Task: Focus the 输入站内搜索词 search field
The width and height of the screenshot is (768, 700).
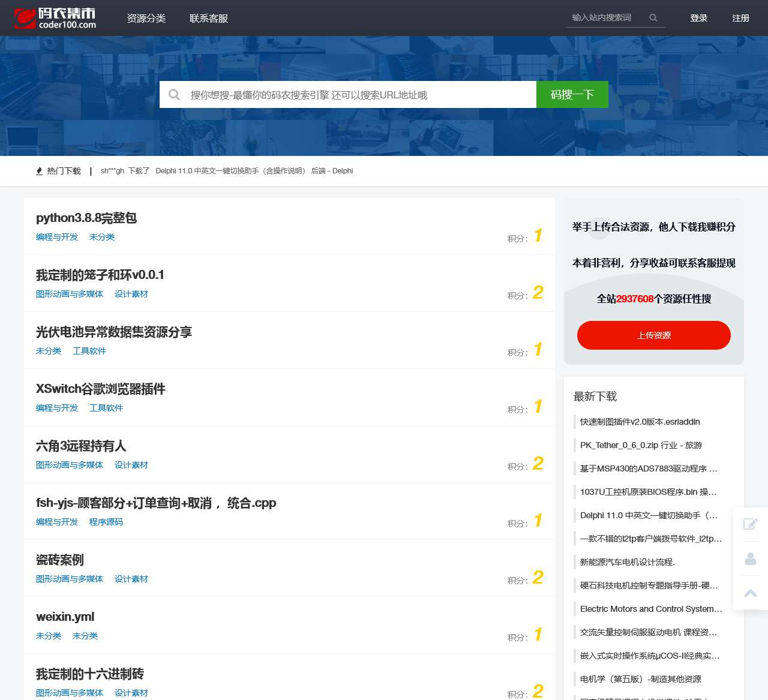Action: tap(607, 18)
